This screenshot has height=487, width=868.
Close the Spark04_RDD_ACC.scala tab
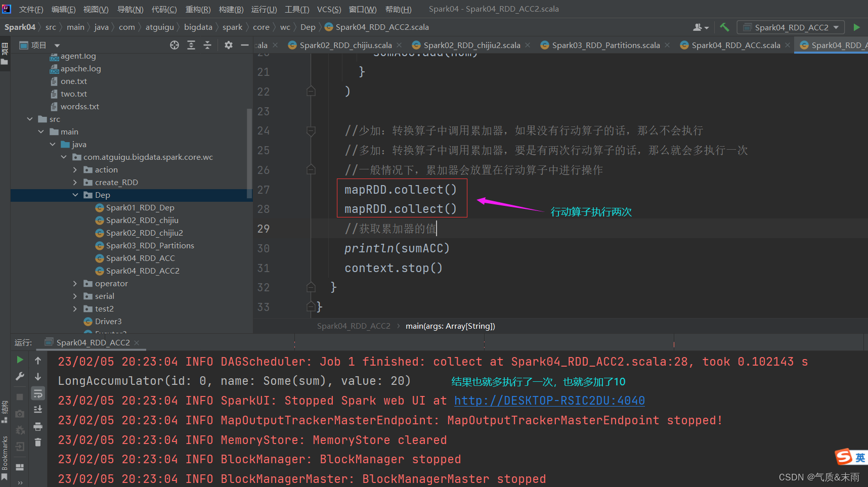click(x=788, y=45)
